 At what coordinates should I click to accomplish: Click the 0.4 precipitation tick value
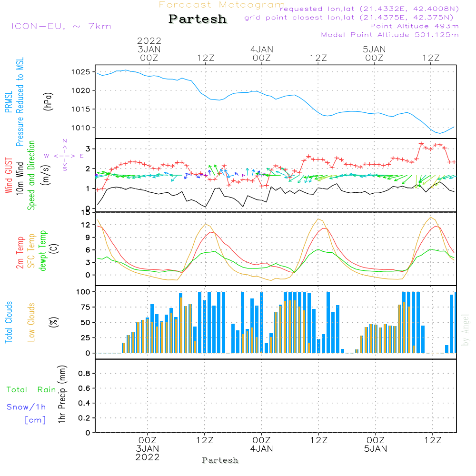tap(84, 403)
